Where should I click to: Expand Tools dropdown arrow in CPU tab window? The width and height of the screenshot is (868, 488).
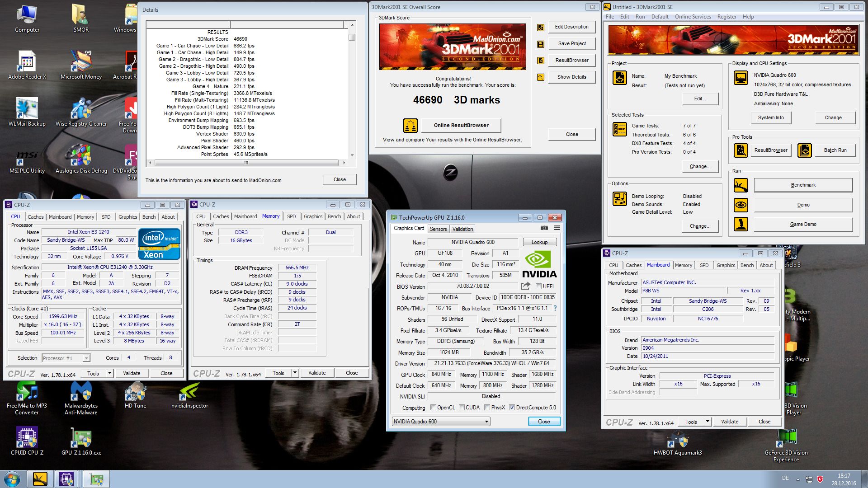[109, 373]
